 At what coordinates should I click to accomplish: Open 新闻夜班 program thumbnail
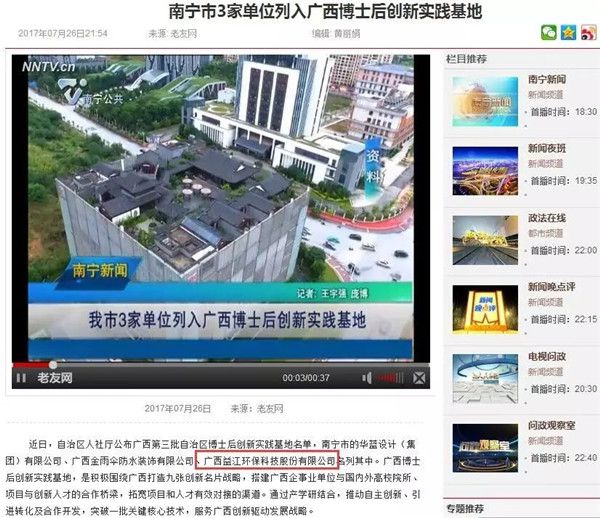click(485, 170)
